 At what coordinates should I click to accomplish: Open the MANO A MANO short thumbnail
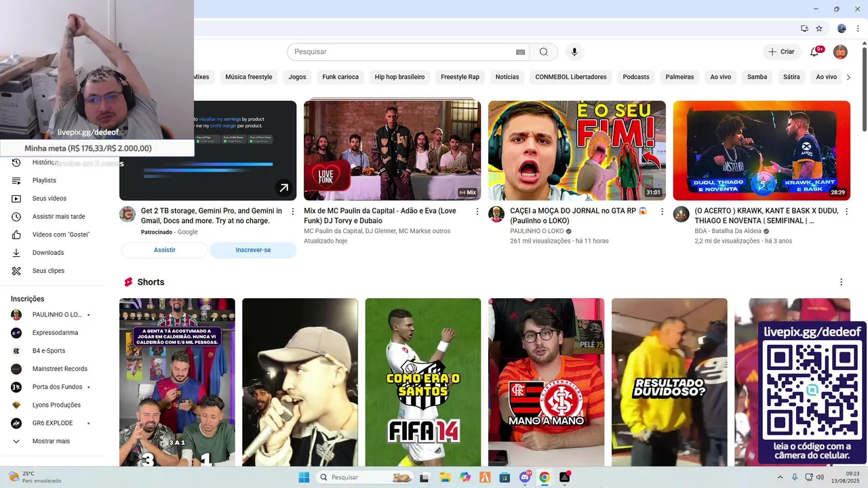click(x=547, y=382)
